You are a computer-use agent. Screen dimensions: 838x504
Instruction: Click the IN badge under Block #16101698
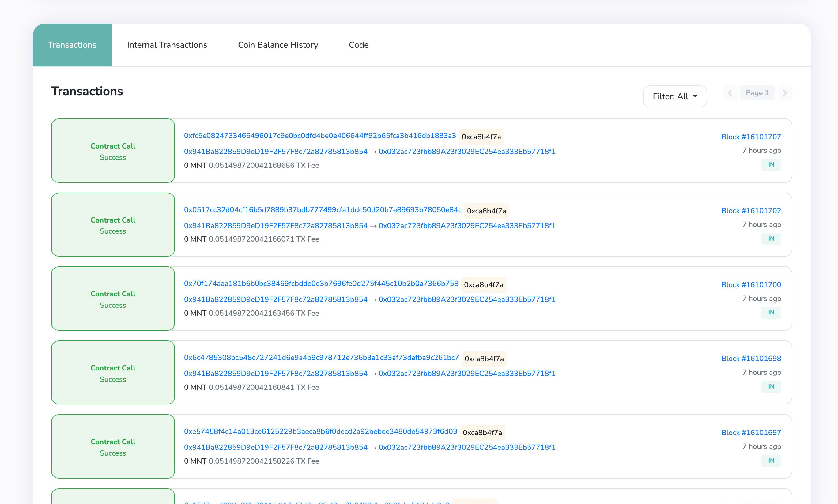click(x=771, y=386)
